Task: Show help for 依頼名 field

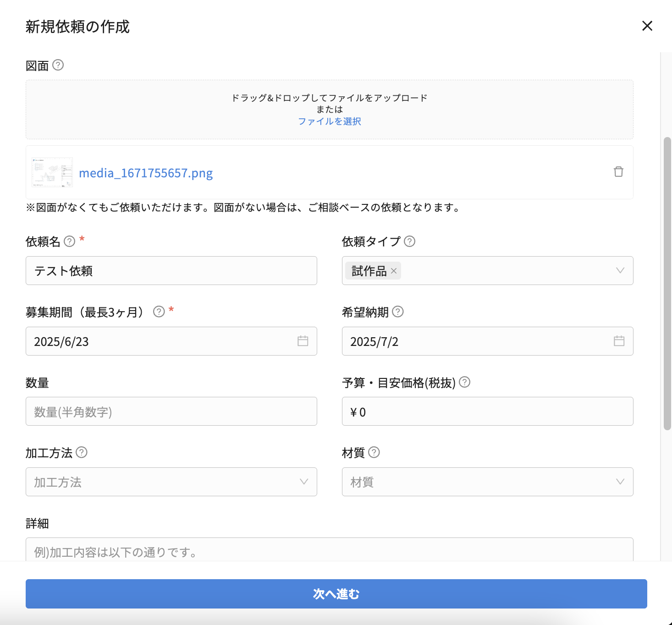Action: [x=69, y=241]
